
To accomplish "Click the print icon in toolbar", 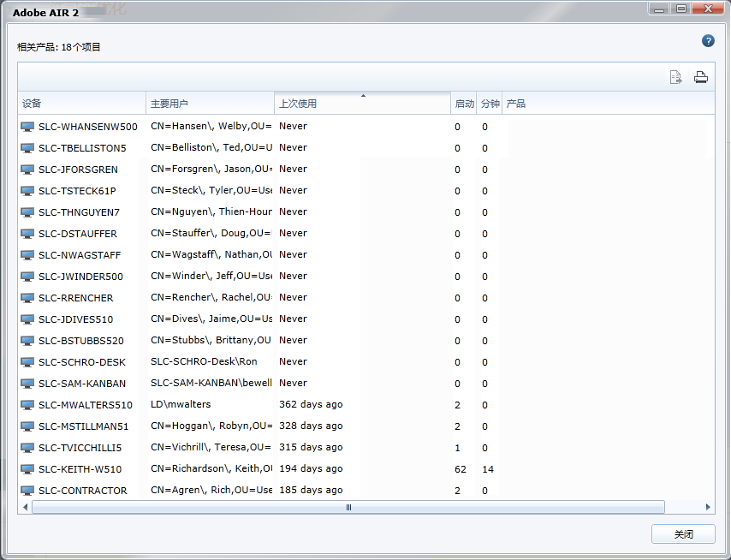I will pos(700,78).
